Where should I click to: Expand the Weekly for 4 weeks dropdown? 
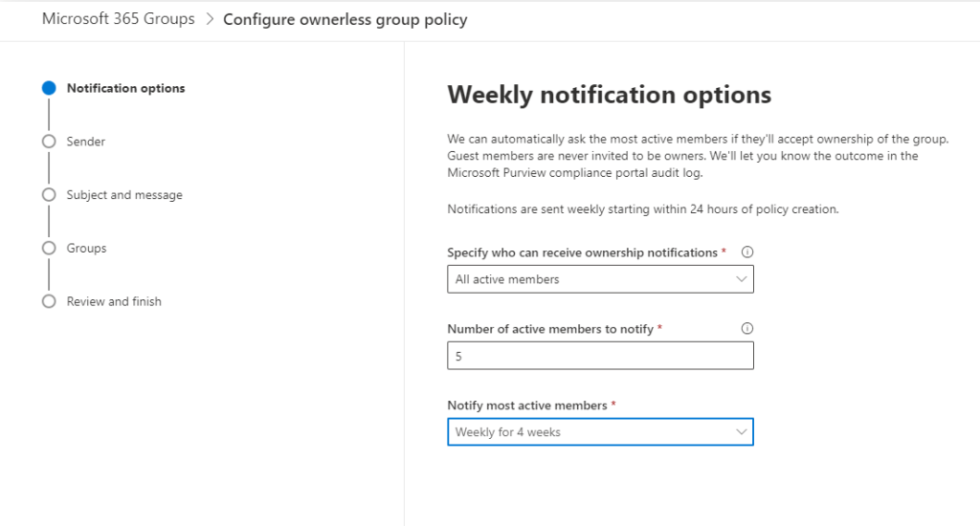pyautogui.click(x=600, y=432)
